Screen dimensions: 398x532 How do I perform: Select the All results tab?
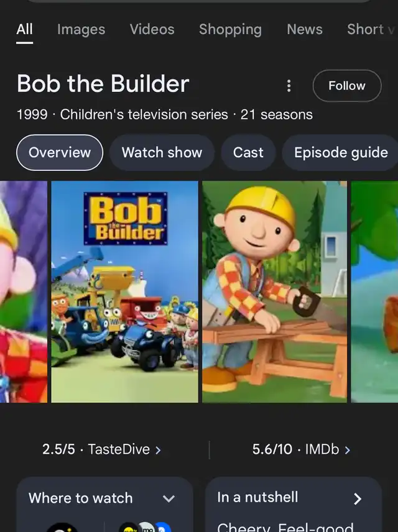24,30
